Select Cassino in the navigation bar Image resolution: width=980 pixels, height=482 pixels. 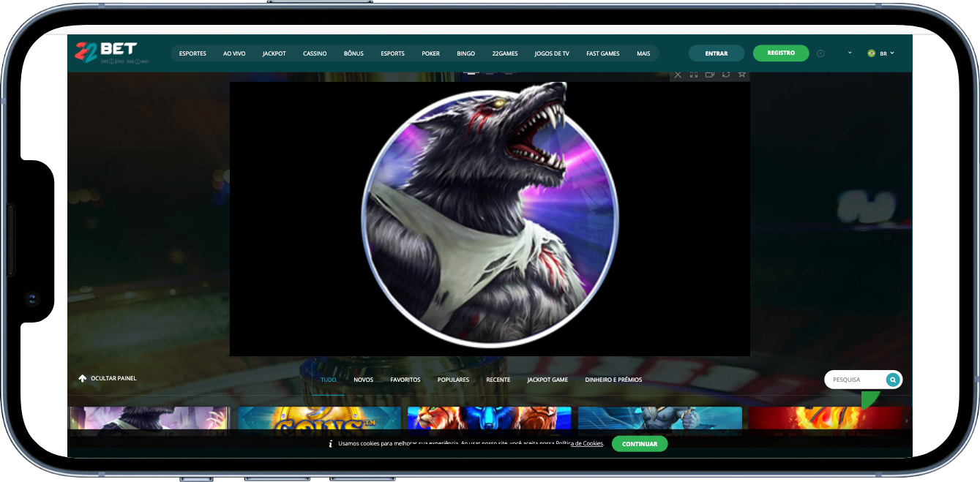315,53
